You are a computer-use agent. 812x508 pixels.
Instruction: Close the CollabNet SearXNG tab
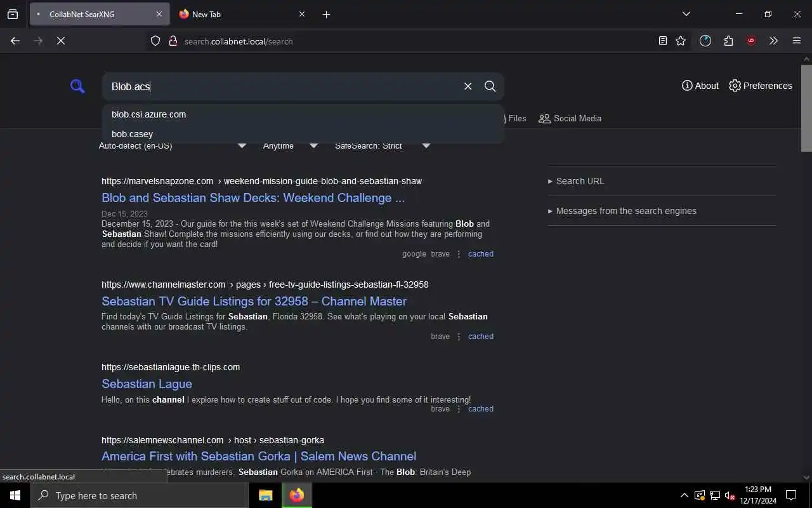coord(159,14)
